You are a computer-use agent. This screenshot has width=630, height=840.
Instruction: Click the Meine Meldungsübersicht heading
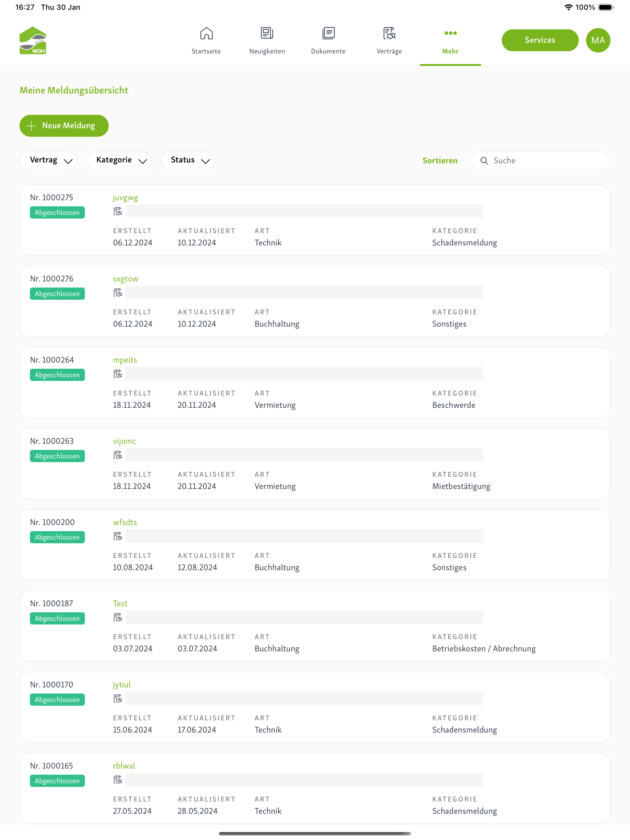(74, 90)
